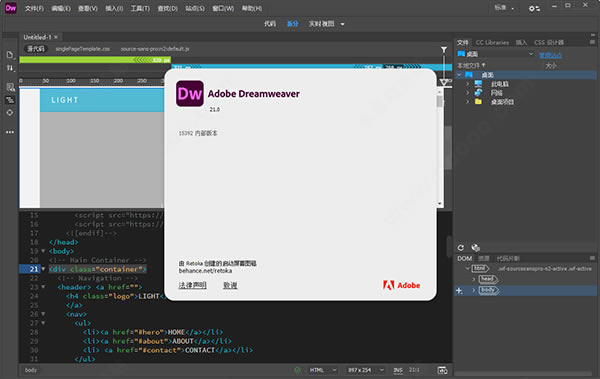
Task: Switch to 代码 Code view
Action: pos(270,24)
